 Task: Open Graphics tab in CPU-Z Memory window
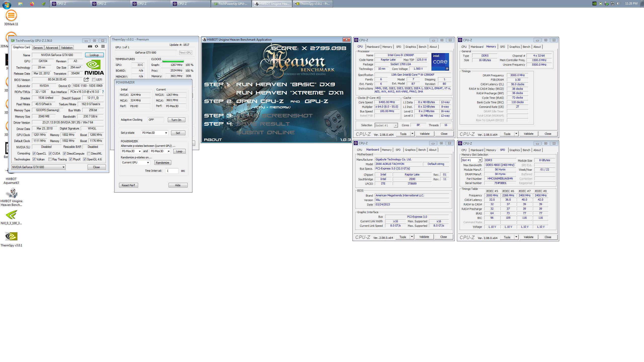[514, 47]
